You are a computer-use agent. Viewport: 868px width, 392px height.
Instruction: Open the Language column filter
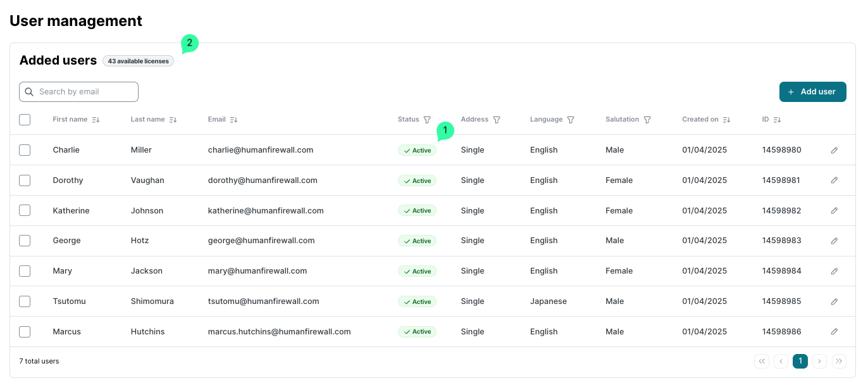click(x=571, y=120)
